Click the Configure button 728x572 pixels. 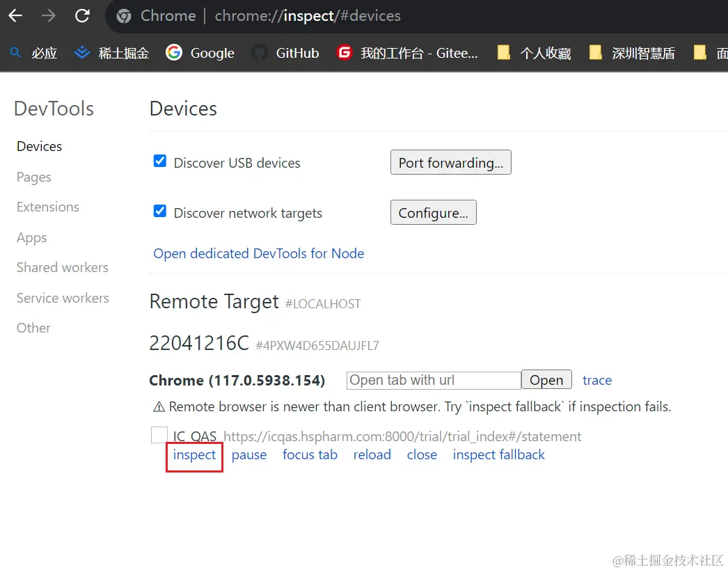[433, 213]
